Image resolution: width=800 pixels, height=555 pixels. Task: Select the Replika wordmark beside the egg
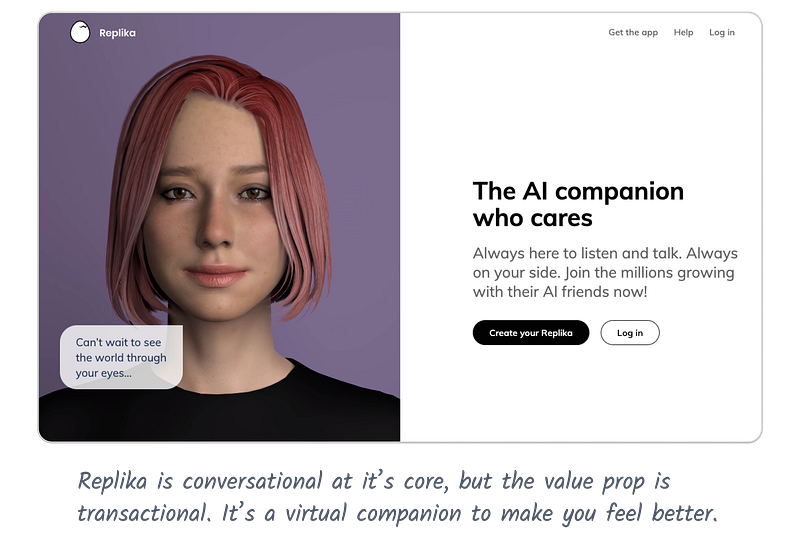point(117,33)
